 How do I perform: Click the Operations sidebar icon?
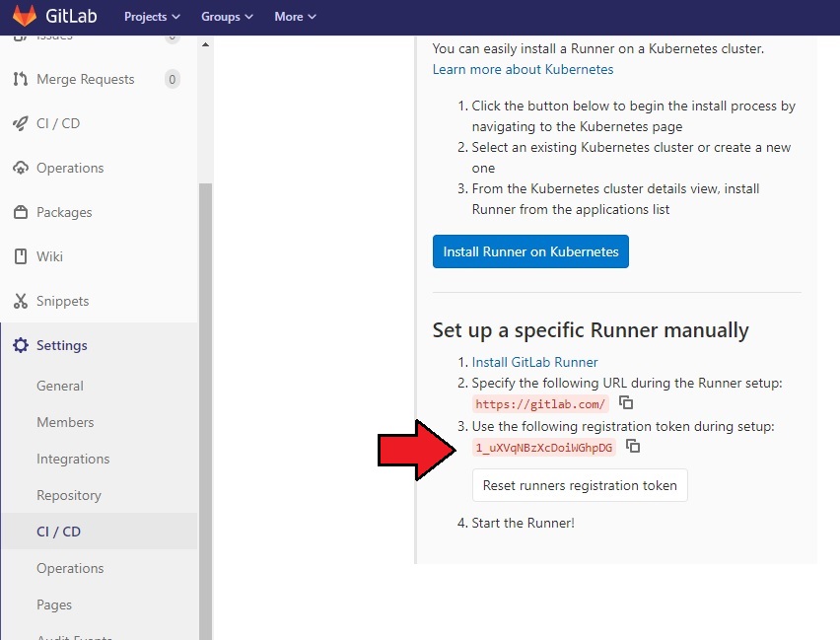[20, 168]
